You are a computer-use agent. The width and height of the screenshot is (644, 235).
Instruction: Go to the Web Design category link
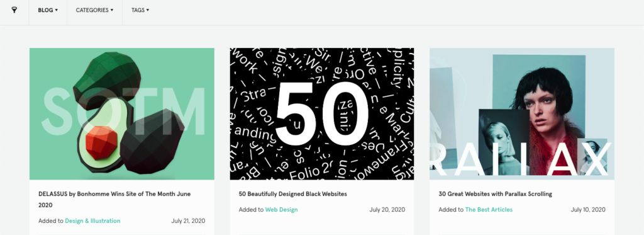281,210
